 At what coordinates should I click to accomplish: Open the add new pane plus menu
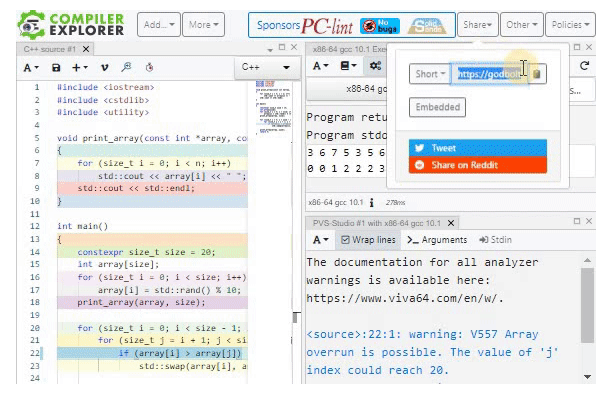(x=80, y=68)
